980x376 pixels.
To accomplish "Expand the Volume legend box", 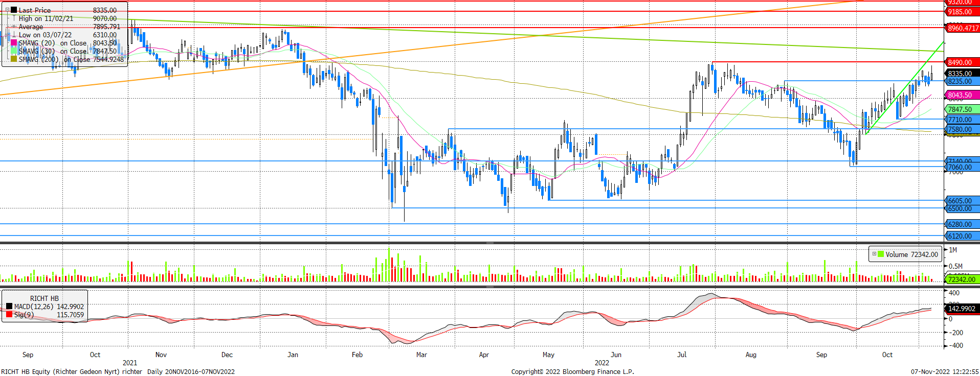I will click(x=874, y=254).
